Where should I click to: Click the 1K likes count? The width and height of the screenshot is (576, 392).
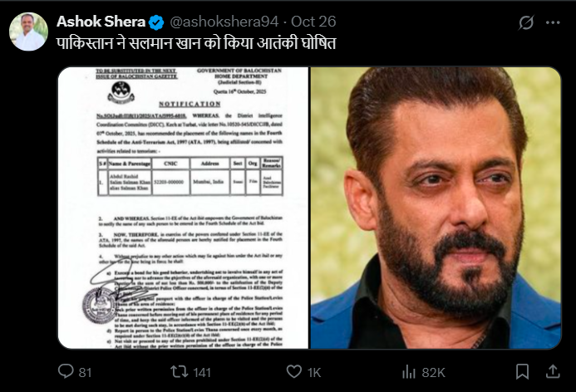click(314, 373)
